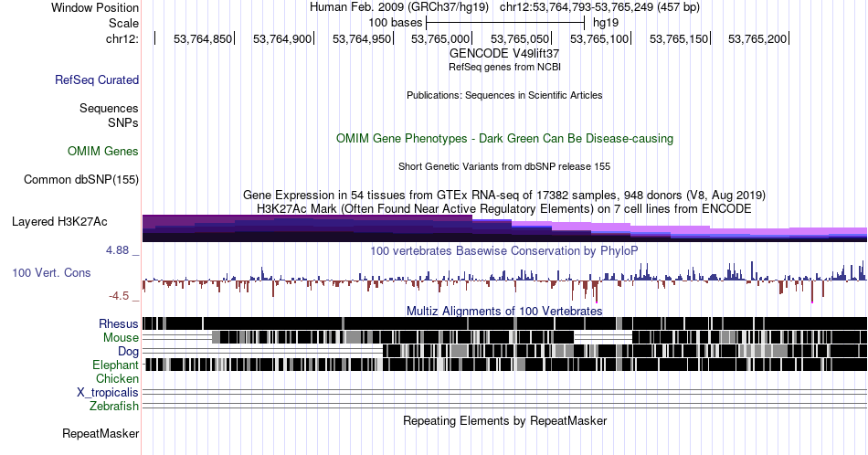868x455 pixels.
Task: Click the Elephant alignment block track
Action: [504, 365]
